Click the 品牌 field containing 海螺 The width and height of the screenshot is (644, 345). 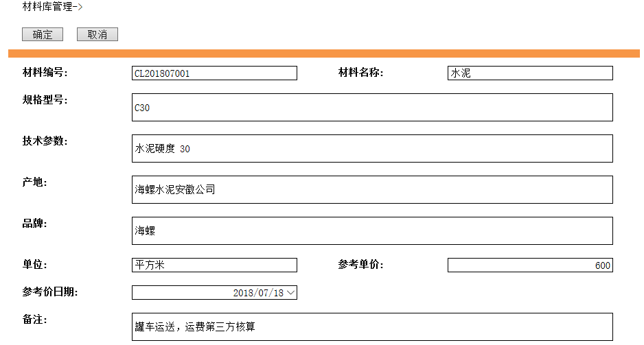(372, 230)
